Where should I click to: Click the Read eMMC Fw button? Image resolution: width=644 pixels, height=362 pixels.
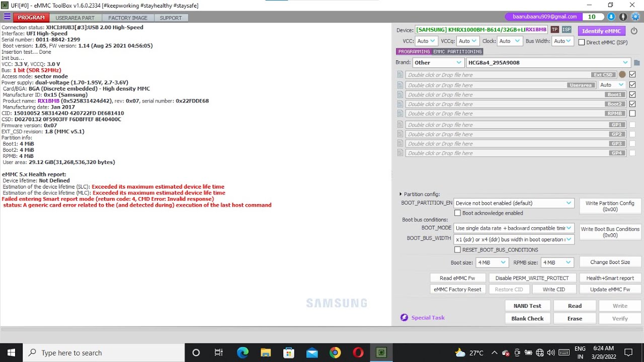click(457, 278)
